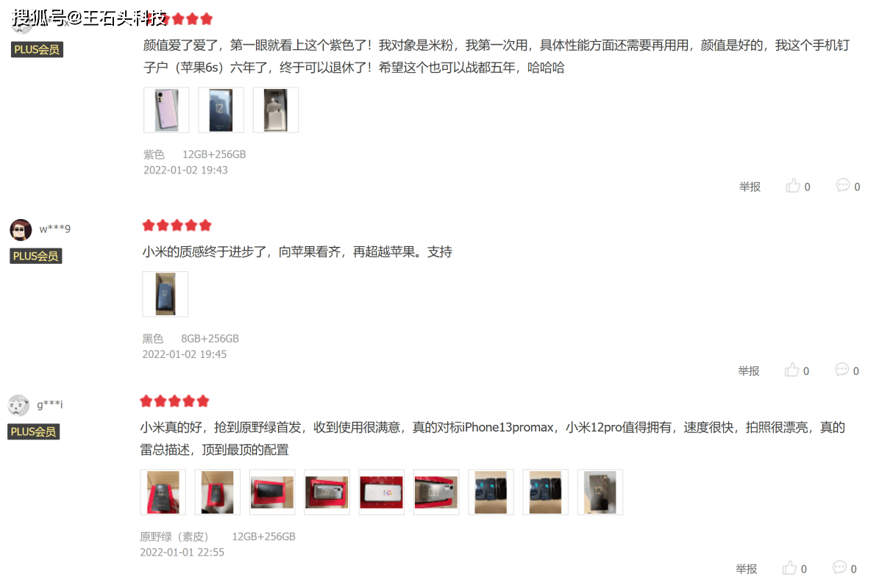Image resolution: width=882 pixels, height=588 pixels.
Task: Open the second photo in the purple review
Action: (221, 110)
